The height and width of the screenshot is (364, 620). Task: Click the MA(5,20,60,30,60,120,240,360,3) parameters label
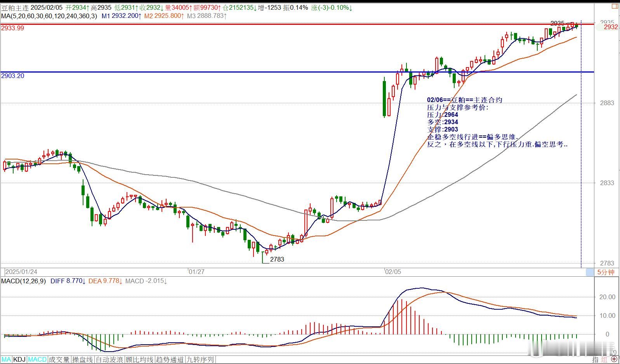point(49,16)
